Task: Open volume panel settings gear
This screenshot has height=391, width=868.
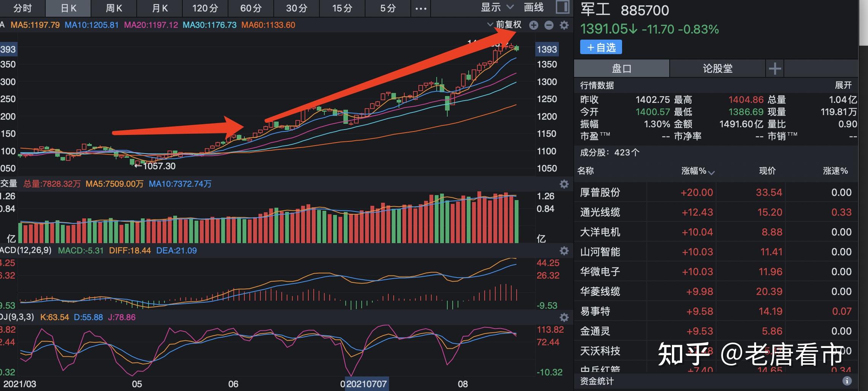Action: pyautogui.click(x=564, y=184)
